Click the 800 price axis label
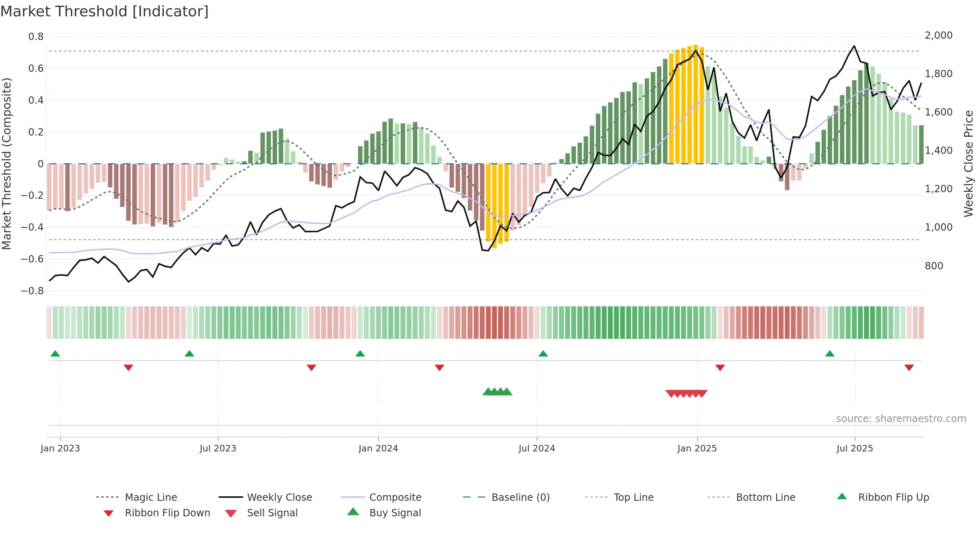The width and height of the screenshot is (980, 551). pos(934,266)
